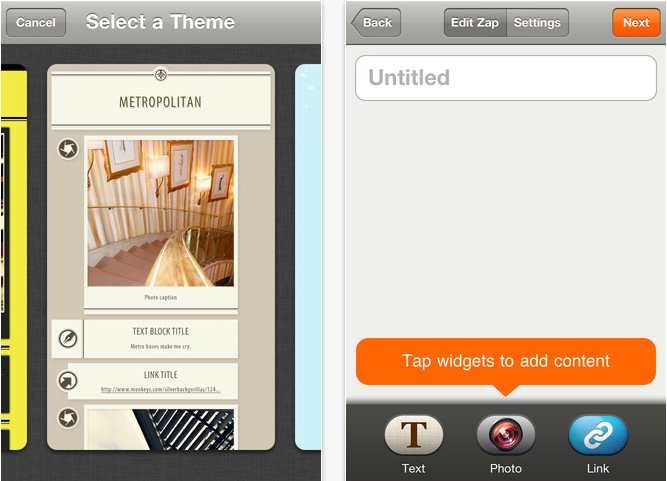
Task: Tap the orange Next button
Action: (x=636, y=23)
